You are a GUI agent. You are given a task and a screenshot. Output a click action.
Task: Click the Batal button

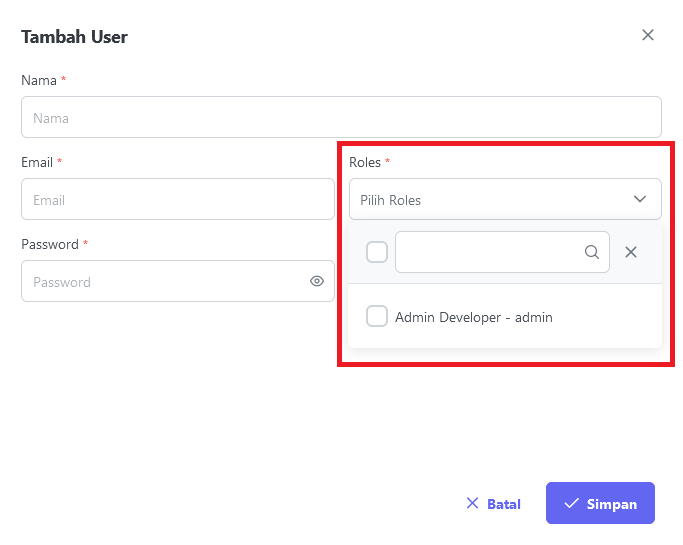(x=494, y=504)
